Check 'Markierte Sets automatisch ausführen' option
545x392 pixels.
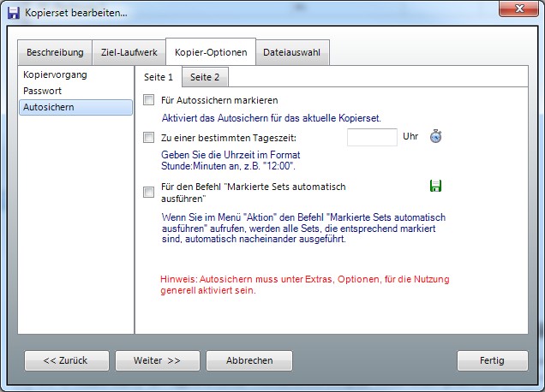click(x=149, y=192)
